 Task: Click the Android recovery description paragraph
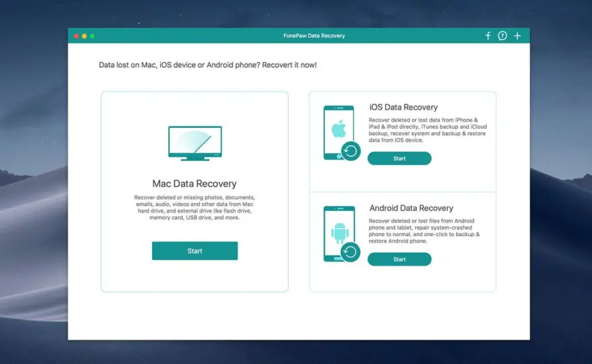coord(424,231)
